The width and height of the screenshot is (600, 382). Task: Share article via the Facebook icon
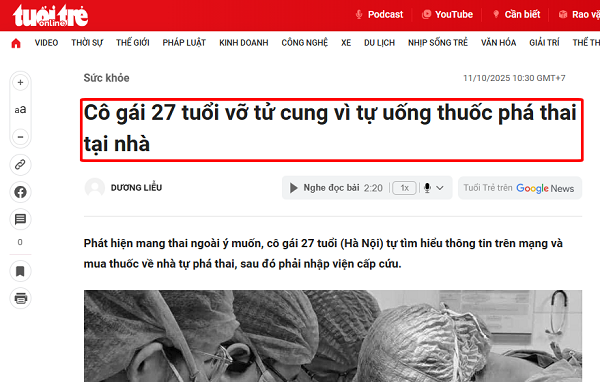tap(20, 192)
